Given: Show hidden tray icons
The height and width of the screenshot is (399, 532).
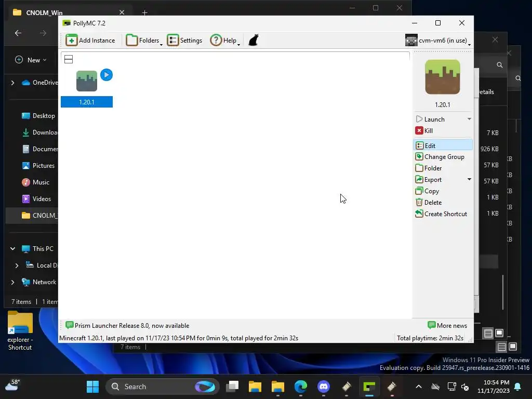Looking at the screenshot, I should point(419,387).
